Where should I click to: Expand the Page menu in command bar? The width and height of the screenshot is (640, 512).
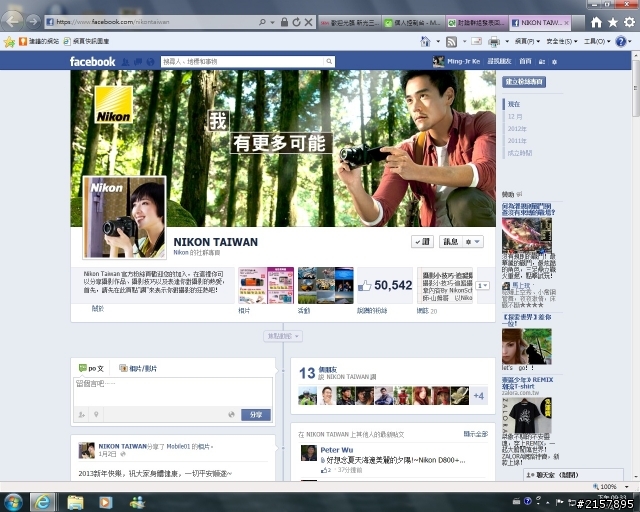click(x=527, y=41)
